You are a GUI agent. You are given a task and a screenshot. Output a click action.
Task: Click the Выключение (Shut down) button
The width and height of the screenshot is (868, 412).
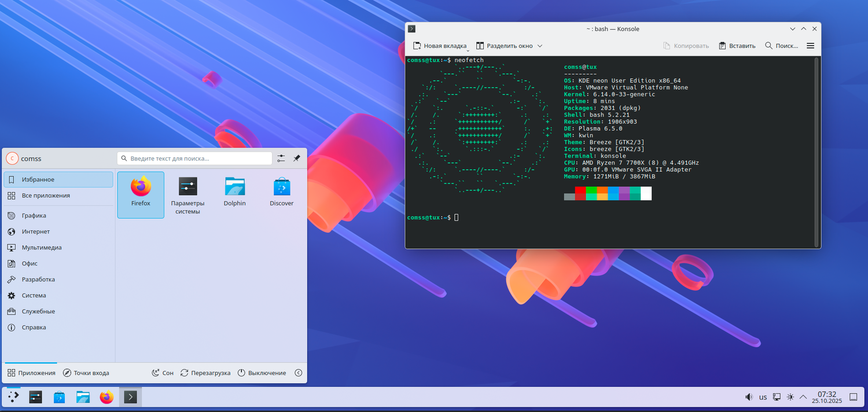coord(262,373)
